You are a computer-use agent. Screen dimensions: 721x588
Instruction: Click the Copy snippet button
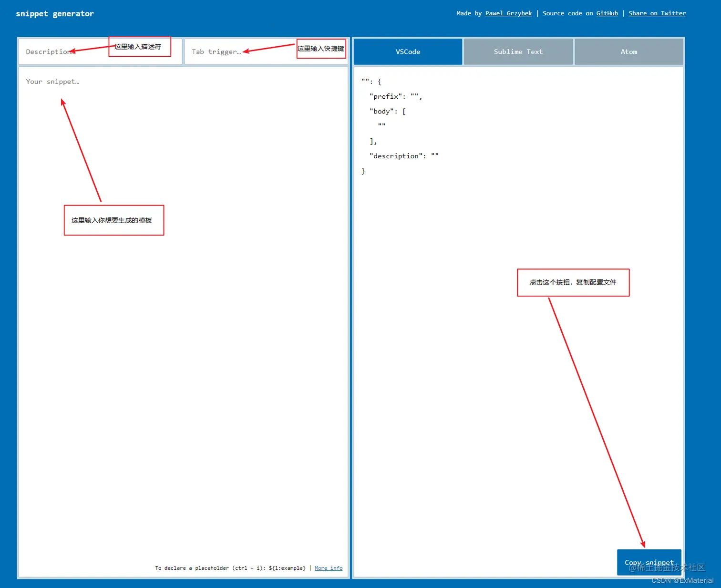pos(649,562)
